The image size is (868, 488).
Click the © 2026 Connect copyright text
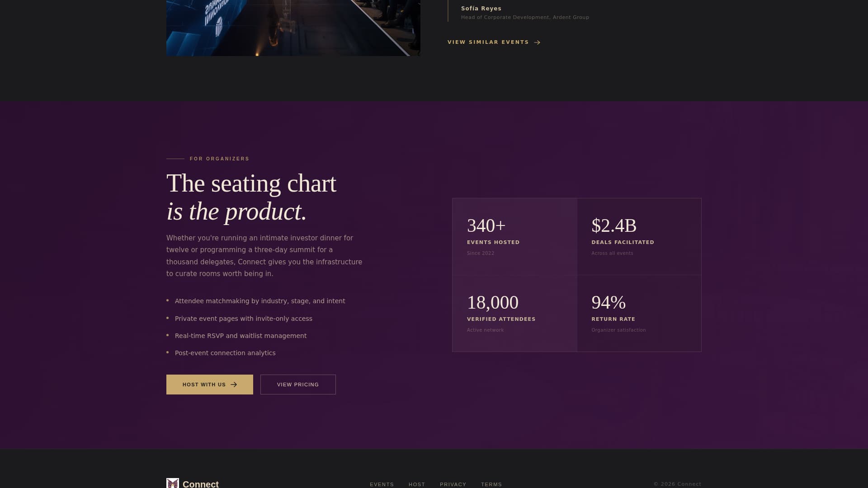tap(677, 484)
